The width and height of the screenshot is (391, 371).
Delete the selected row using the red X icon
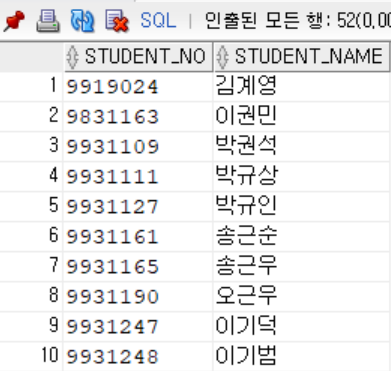(x=117, y=21)
